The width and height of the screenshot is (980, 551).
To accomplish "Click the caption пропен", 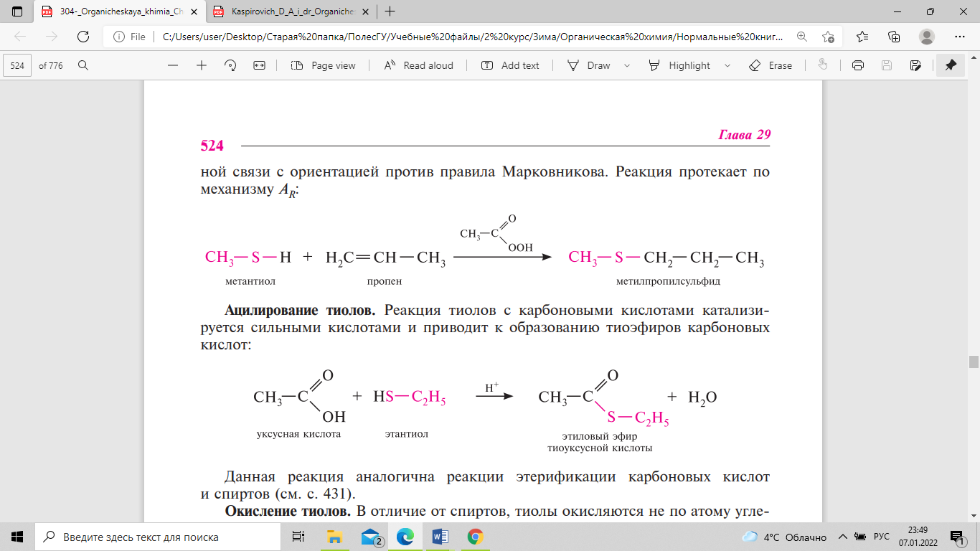I will coord(384,281).
